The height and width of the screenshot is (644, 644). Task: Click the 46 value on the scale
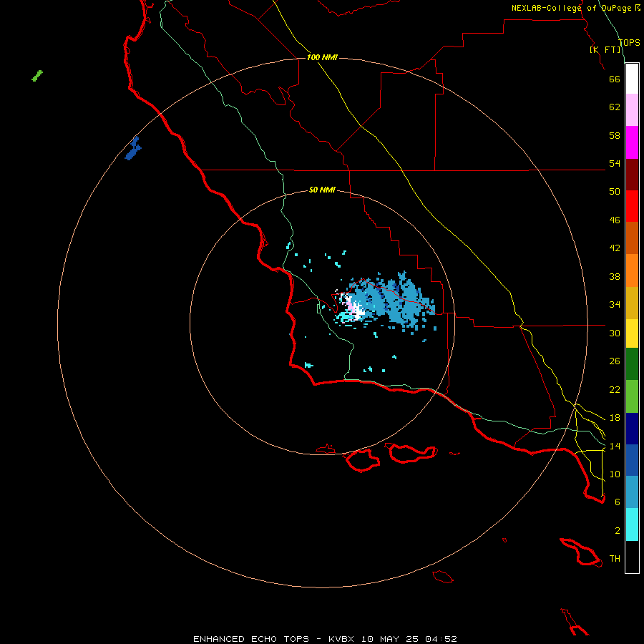click(x=615, y=220)
